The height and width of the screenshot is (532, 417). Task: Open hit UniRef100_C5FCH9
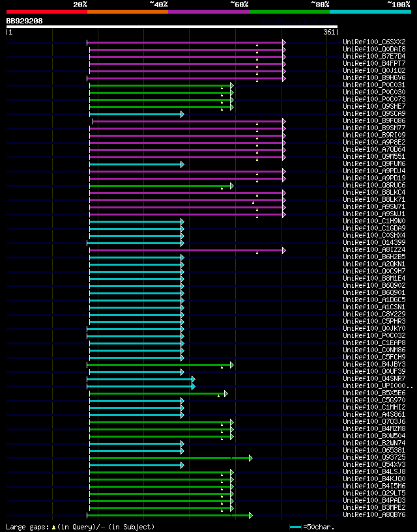pyautogui.click(x=374, y=357)
